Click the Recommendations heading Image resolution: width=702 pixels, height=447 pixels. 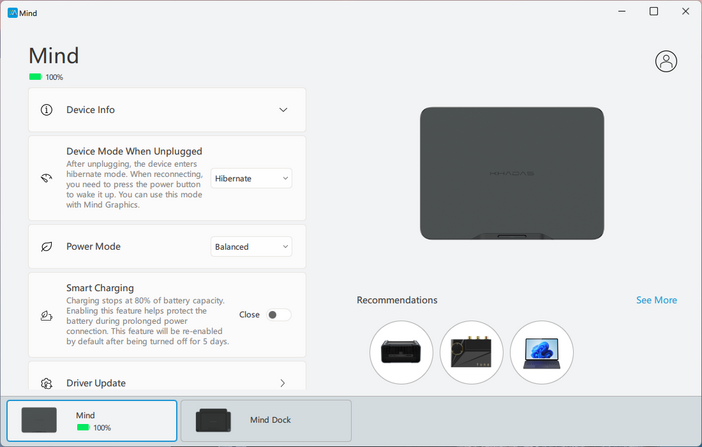click(397, 300)
